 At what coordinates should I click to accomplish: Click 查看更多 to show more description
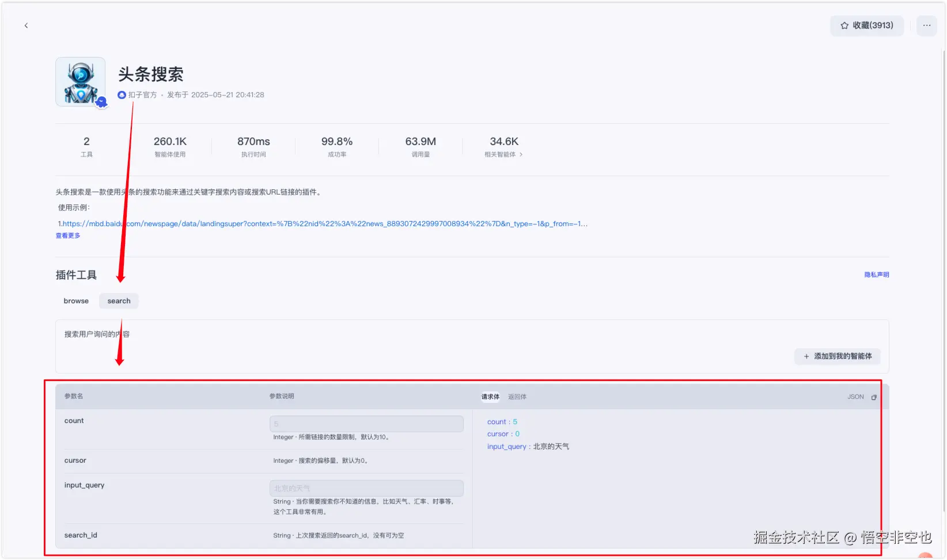(x=68, y=236)
